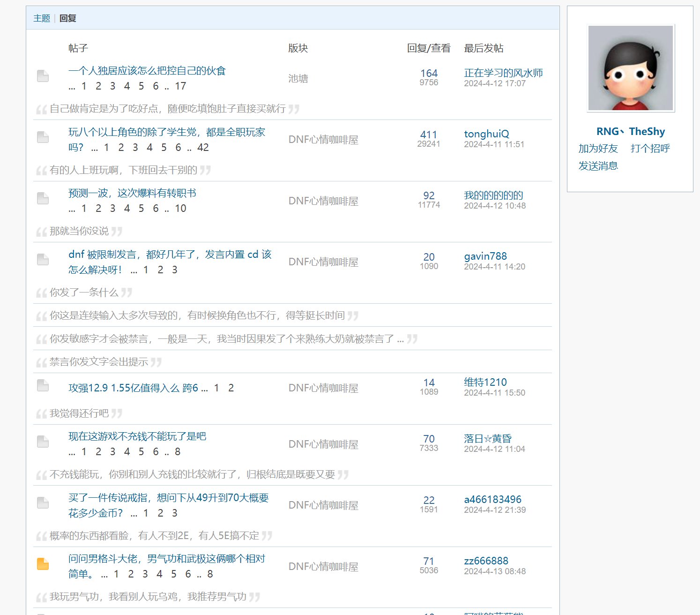Image resolution: width=700 pixels, height=615 pixels.
Task: Click document icon beside 预测一波 thread
Action: (43, 198)
